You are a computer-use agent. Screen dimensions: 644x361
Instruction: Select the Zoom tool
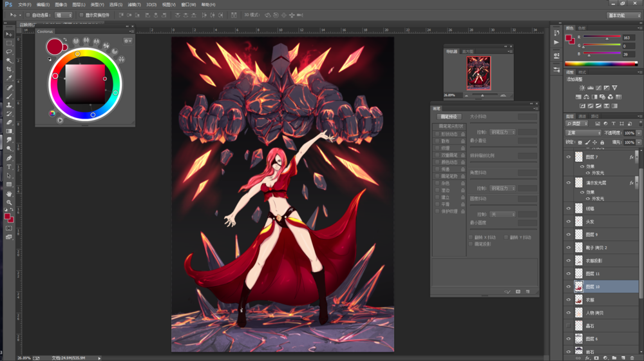pyautogui.click(x=9, y=202)
